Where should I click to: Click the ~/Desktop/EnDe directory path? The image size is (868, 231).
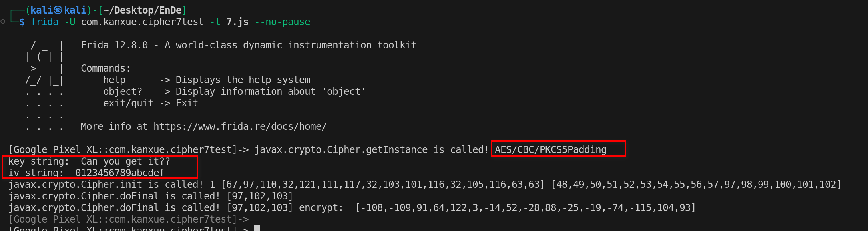coord(142,10)
